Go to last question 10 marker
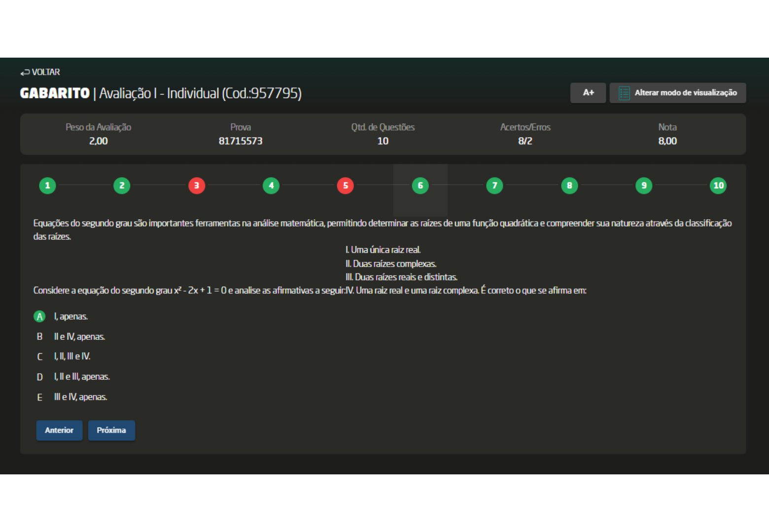The image size is (769, 532). (x=718, y=186)
